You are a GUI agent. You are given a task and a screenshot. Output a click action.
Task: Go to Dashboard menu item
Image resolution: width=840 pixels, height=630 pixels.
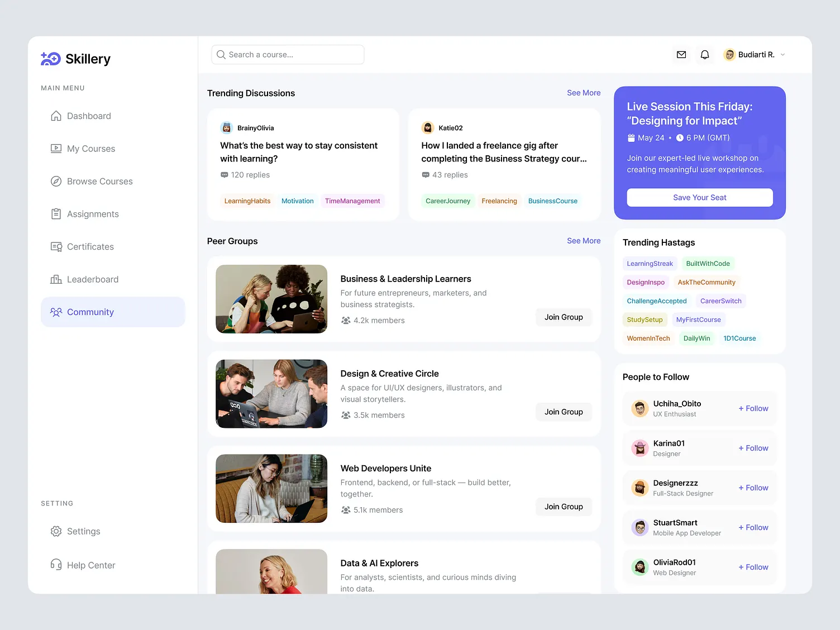(x=113, y=116)
